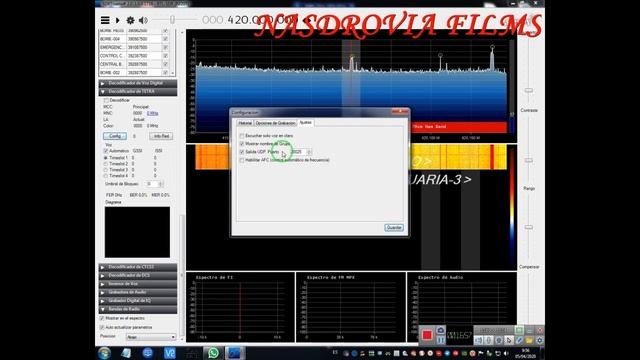Enable the Habilitar AFC checkbox
Image resolution: width=640 pixels, height=360 pixels.
[242, 160]
